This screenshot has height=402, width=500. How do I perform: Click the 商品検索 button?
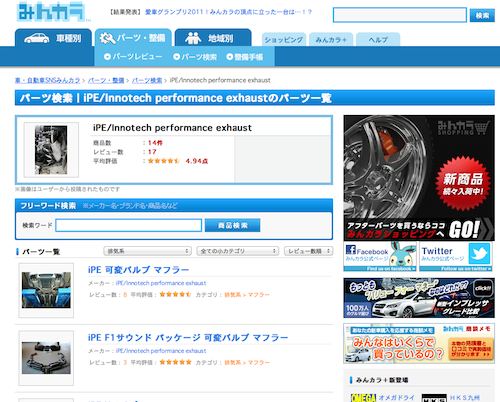[x=232, y=225]
